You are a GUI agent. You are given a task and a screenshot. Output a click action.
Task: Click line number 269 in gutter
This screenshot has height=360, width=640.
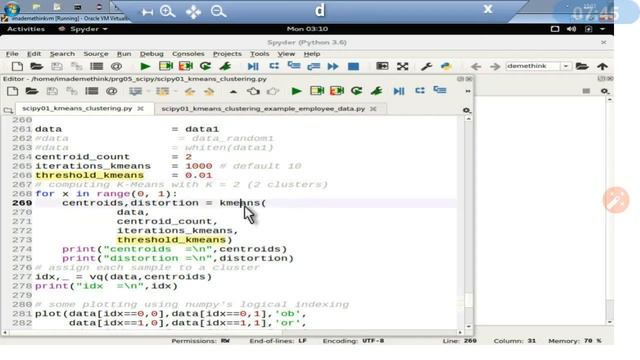tap(22, 203)
